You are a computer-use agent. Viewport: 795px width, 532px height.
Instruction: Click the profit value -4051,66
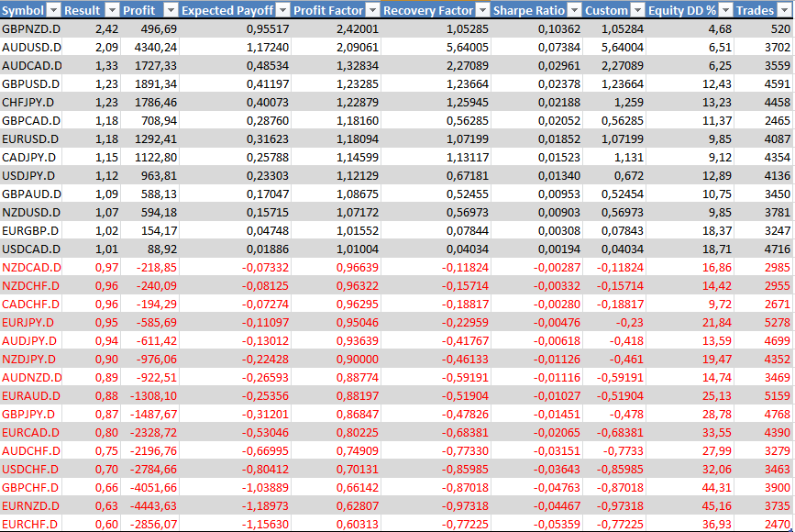pos(154,487)
